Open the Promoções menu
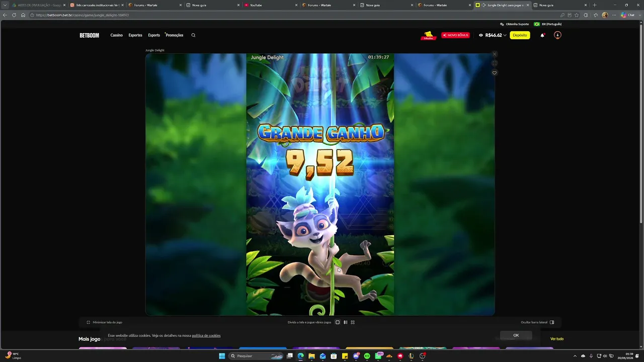This screenshot has width=644, height=362. (175, 35)
